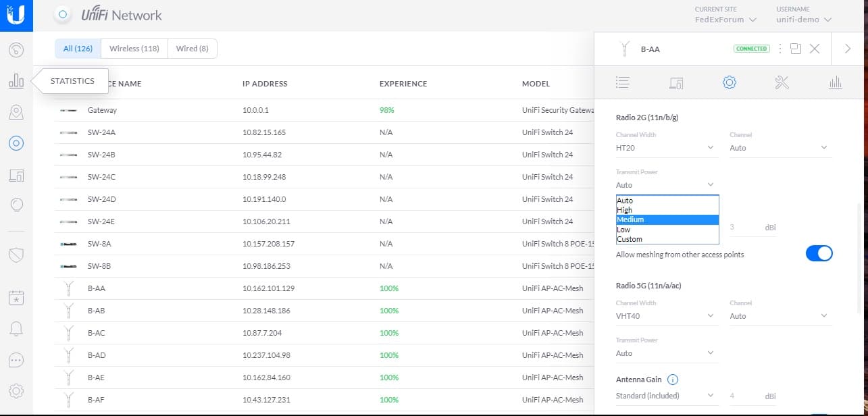868x416 pixels.
Task: Sort by the EXPERIENCE column
Action: (403, 84)
